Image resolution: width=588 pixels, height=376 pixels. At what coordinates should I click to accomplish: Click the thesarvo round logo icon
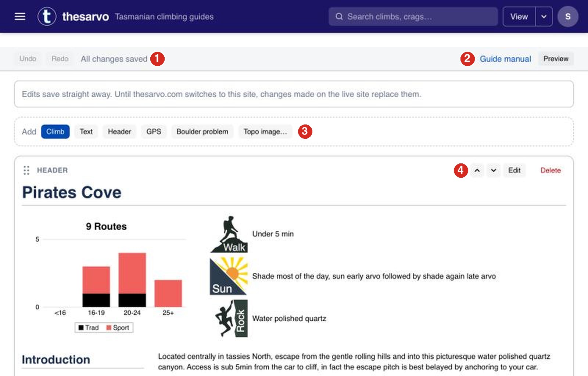tap(47, 17)
